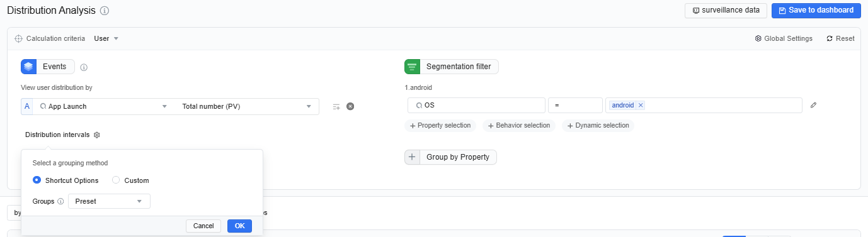
Task: Open Distribution intervals gear settings
Action: click(97, 135)
